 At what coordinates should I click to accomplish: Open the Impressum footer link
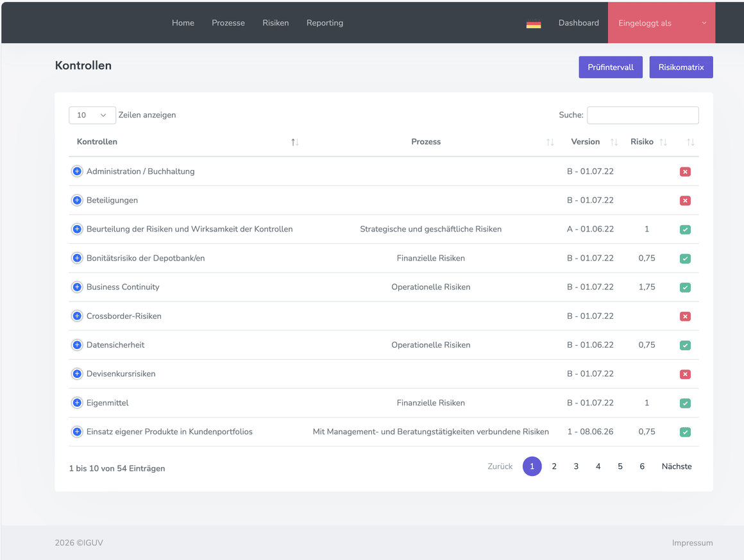[692, 543]
